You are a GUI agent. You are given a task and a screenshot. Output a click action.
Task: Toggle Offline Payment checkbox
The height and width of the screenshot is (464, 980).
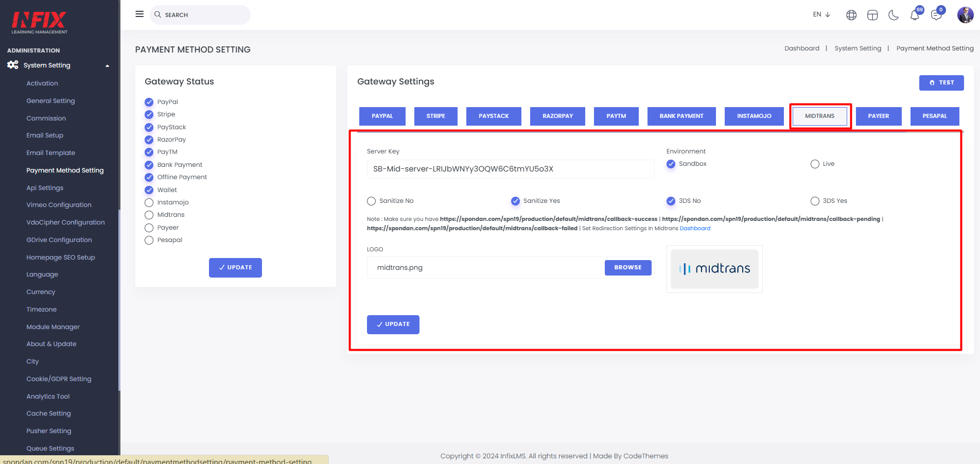(x=149, y=177)
